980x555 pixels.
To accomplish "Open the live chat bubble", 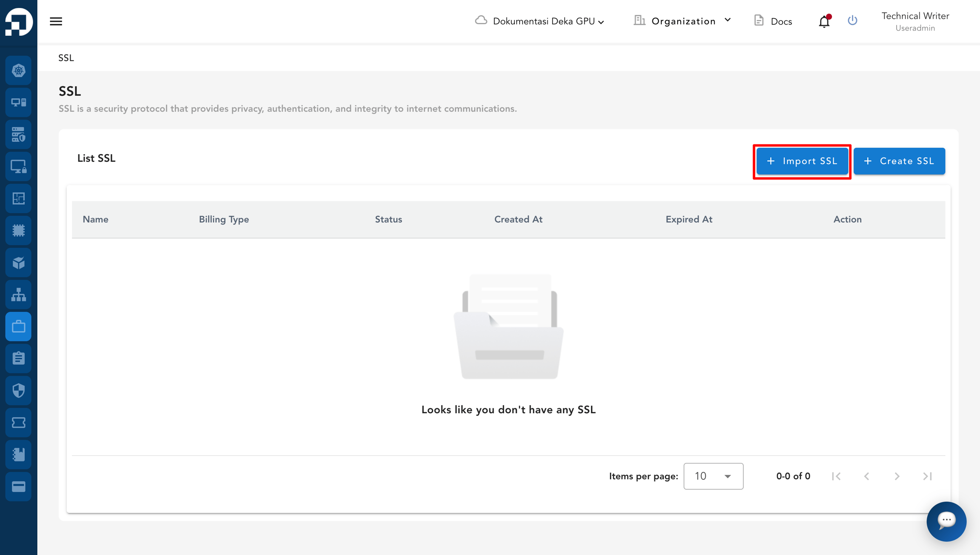I will tap(946, 521).
